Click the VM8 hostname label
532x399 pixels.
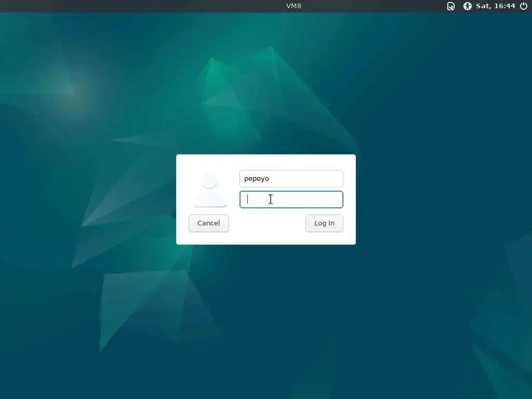(294, 6)
